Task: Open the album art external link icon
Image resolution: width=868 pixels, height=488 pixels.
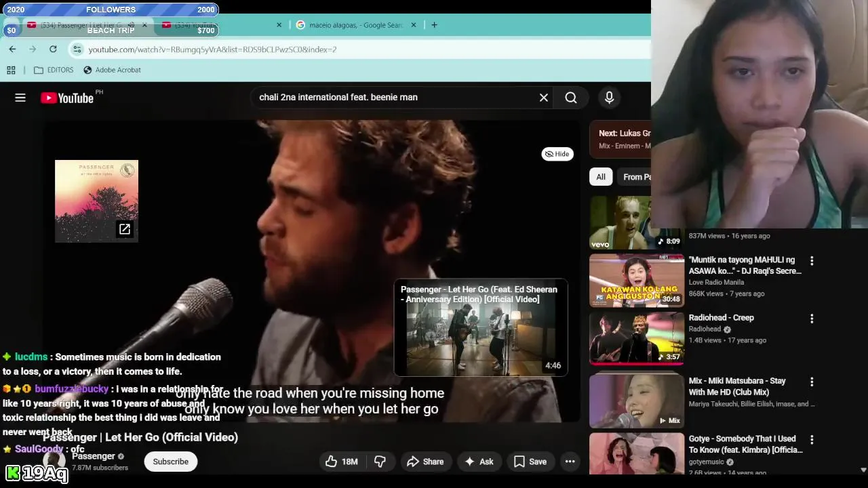Action: [125, 229]
